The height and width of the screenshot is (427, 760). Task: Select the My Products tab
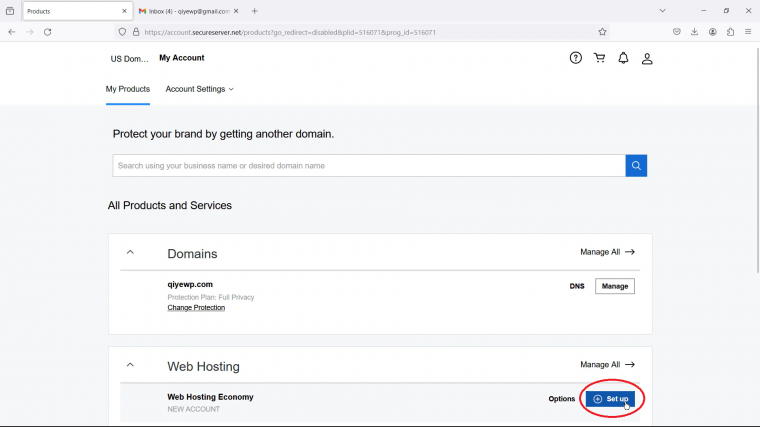pos(128,89)
